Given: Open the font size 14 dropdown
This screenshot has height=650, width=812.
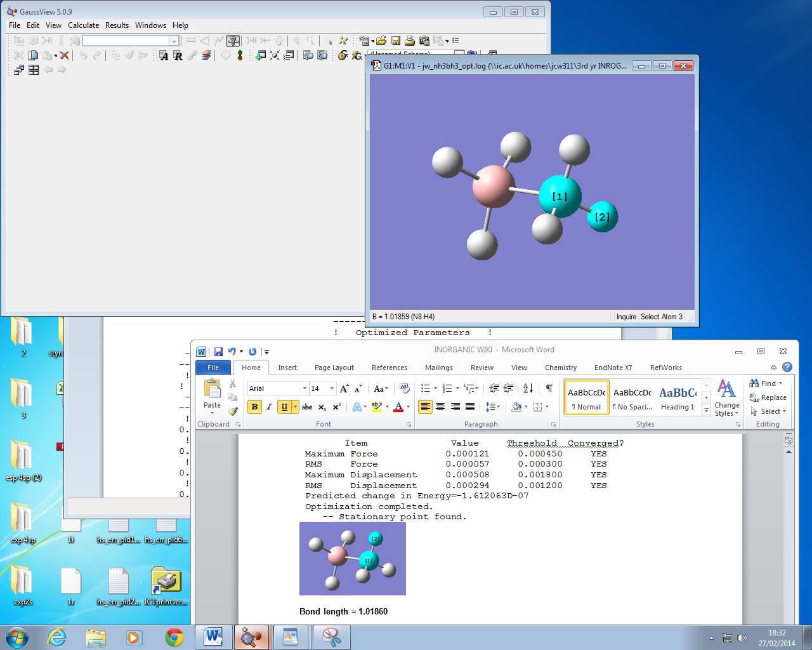Looking at the screenshot, I should (x=332, y=388).
